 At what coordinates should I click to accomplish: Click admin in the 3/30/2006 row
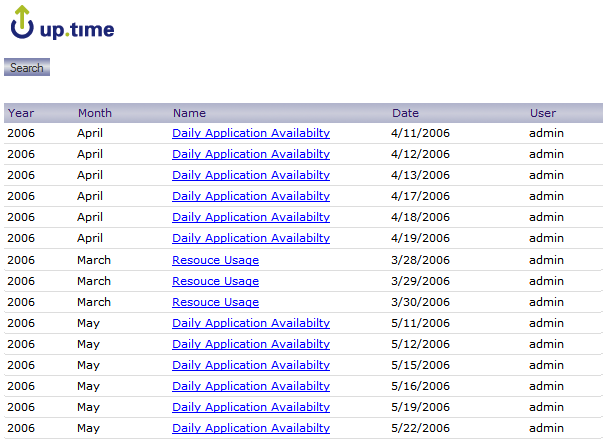pyautogui.click(x=546, y=302)
